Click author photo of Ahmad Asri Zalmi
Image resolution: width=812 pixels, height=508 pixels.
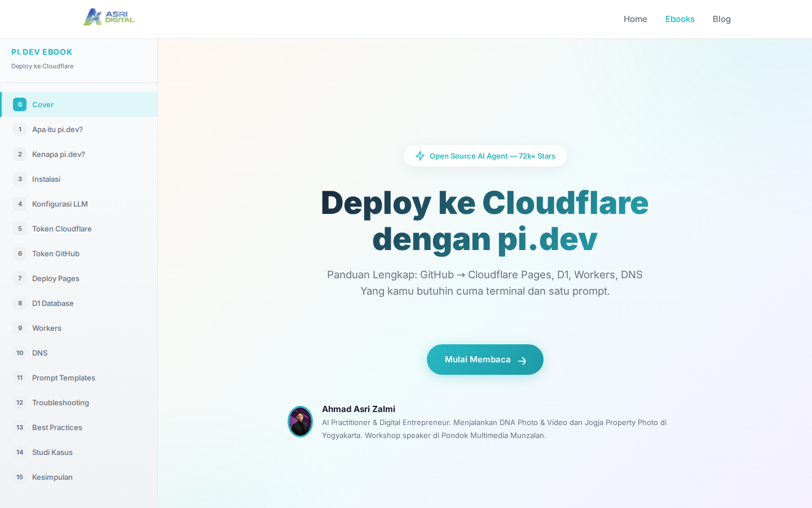(301, 422)
